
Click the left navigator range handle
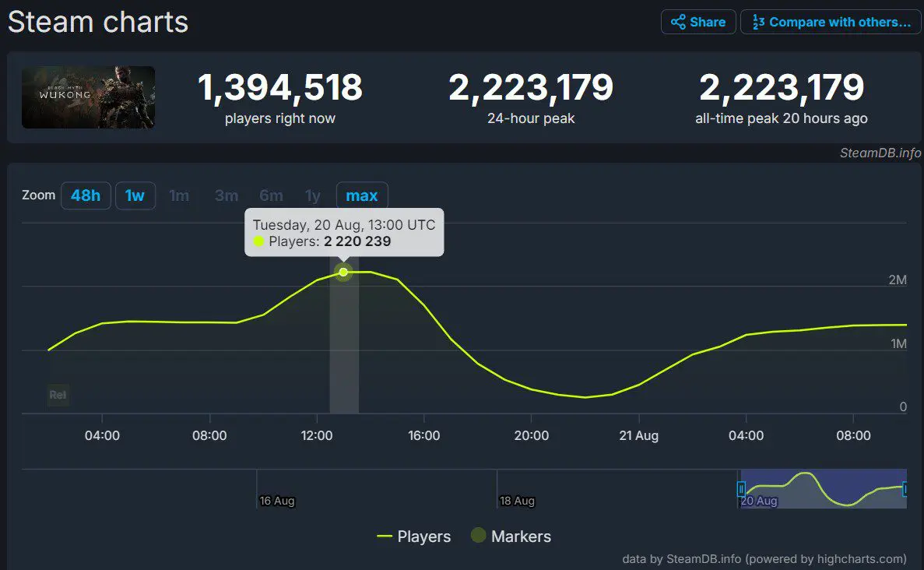[x=741, y=489]
